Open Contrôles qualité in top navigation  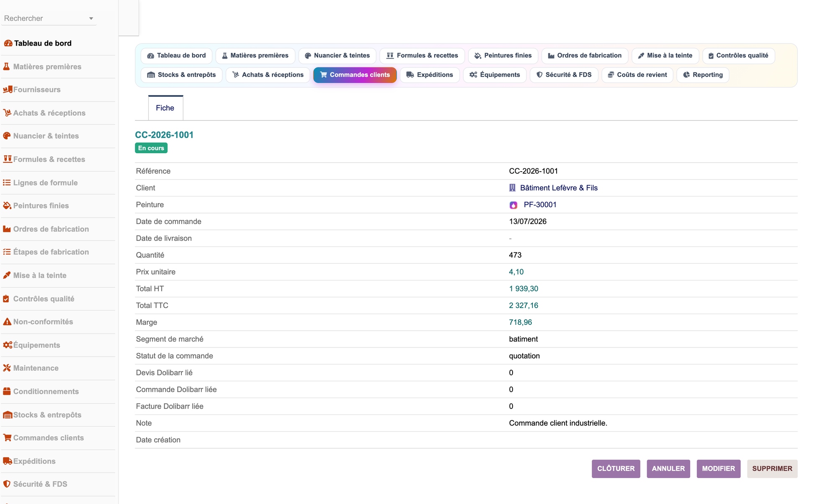point(738,56)
